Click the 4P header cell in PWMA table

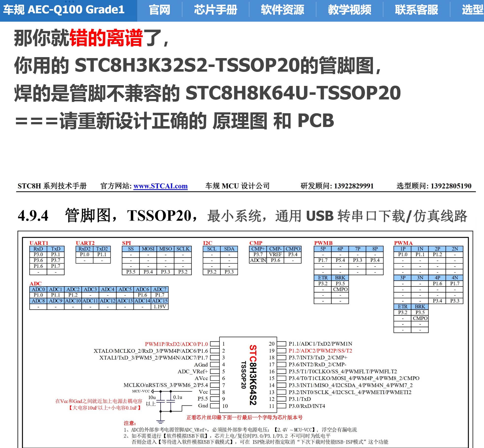pos(437,278)
